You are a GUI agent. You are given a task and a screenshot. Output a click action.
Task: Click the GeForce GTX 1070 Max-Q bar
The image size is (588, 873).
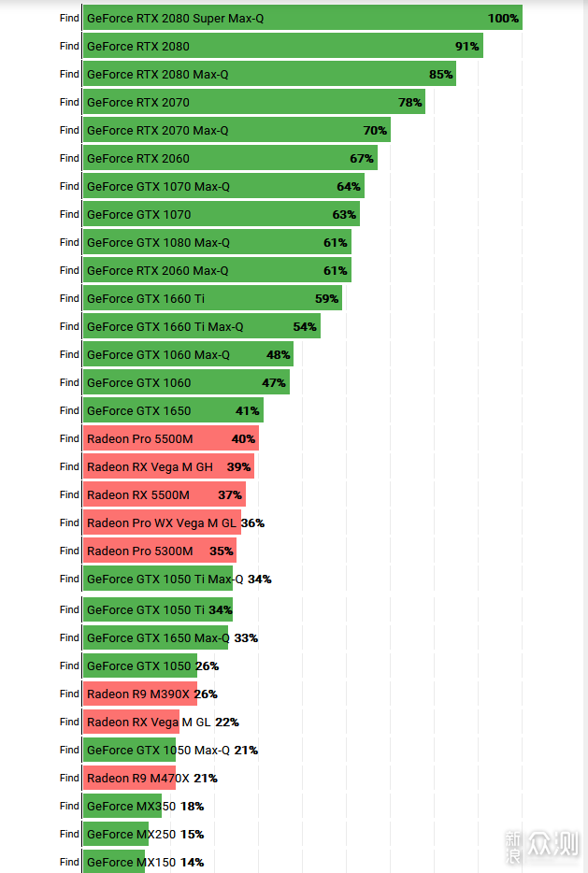coord(223,186)
